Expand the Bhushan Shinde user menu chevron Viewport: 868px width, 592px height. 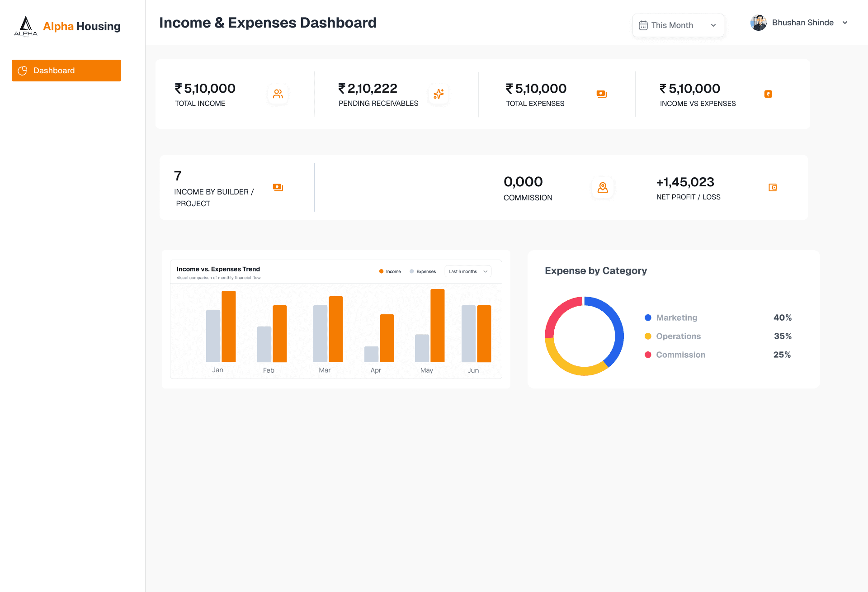point(844,23)
